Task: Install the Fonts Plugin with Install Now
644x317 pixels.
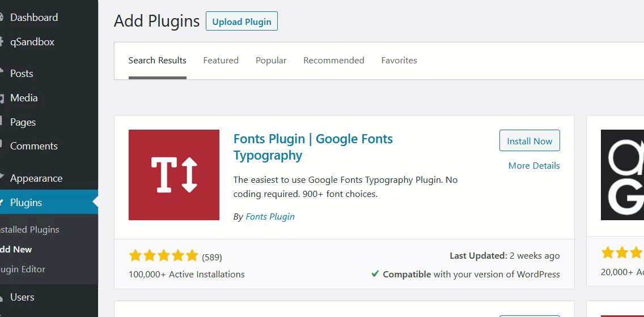Action: point(529,141)
